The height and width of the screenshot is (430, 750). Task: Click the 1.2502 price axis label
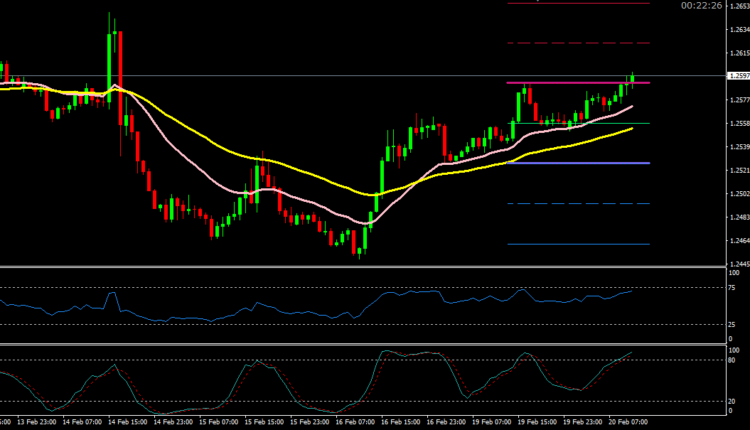pyautogui.click(x=738, y=194)
